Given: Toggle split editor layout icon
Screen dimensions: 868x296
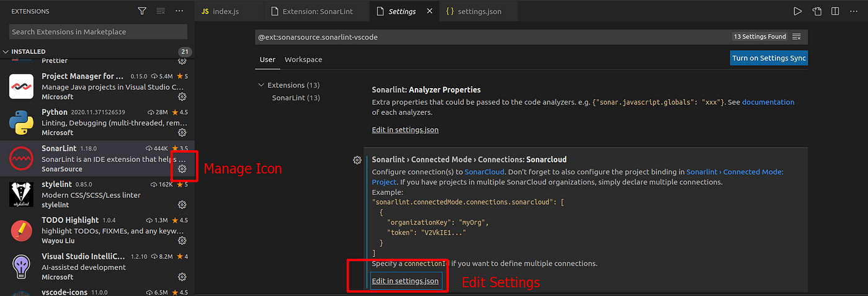Looking at the screenshot, I should [x=835, y=11].
